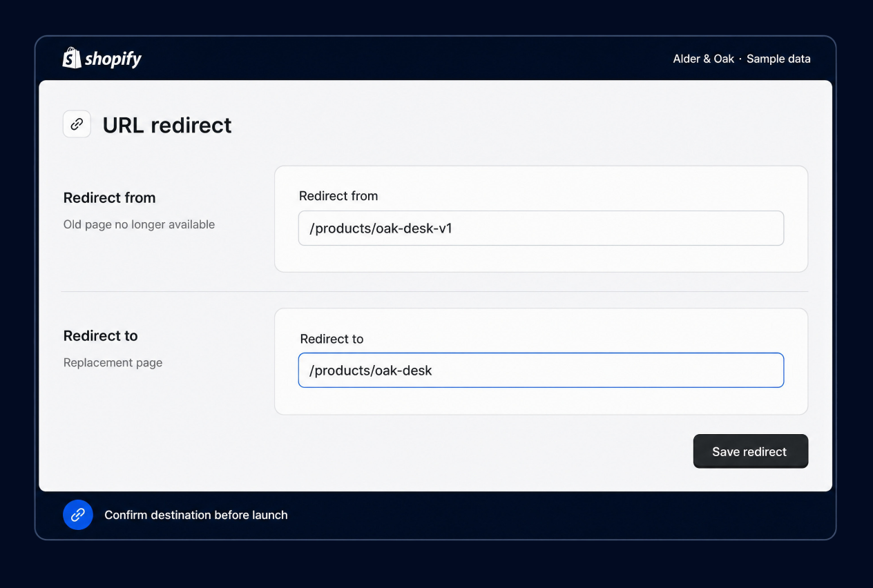Click the Shopify shopping bag logo

tap(72, 58)
